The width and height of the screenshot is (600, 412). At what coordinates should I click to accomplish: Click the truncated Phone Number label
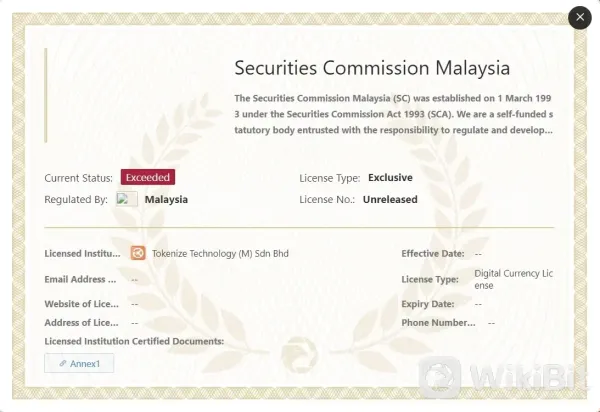pos(438,322)
